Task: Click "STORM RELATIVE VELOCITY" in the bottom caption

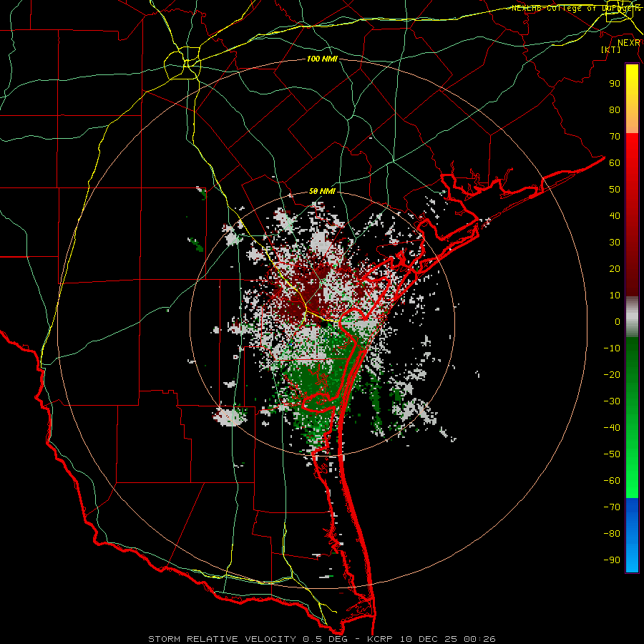Action: [x=222, y=639]
